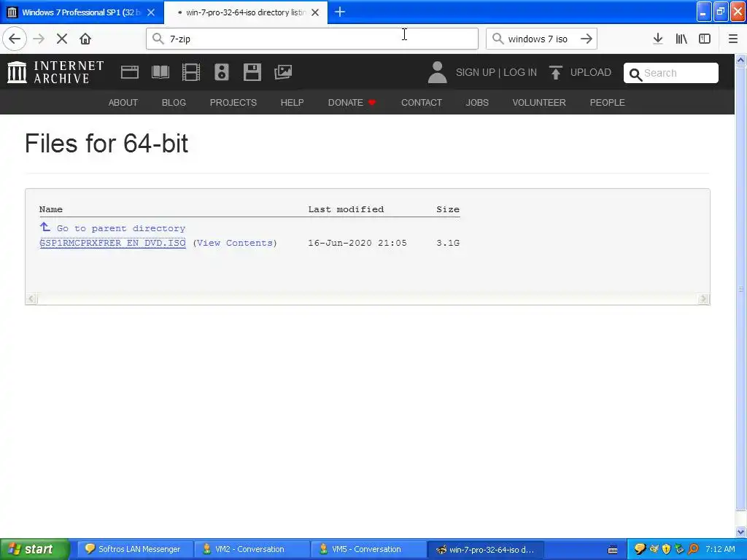Click the upload arrow icon
This screenshot has width=747, height=560.
coord(555,72)
